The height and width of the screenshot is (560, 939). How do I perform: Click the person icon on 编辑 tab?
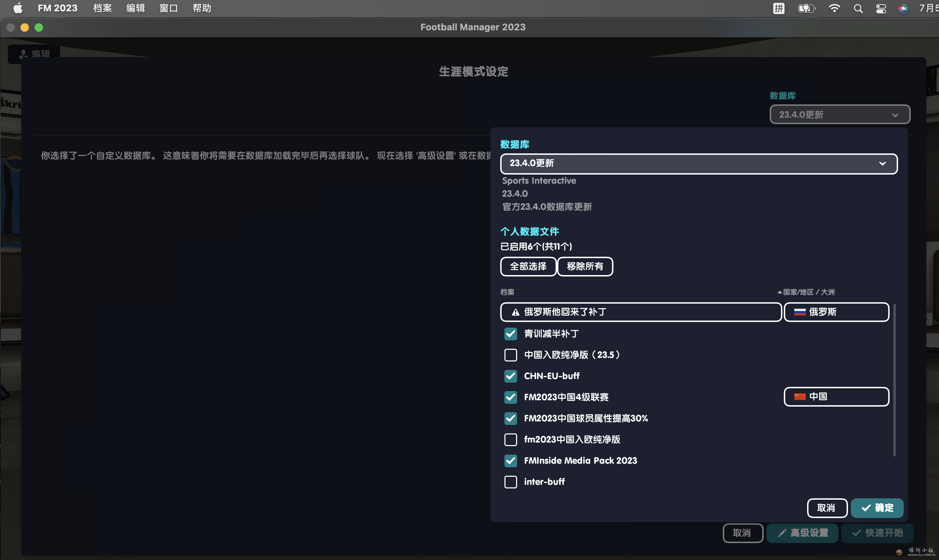pyautogui.click(x=23, y=54)
